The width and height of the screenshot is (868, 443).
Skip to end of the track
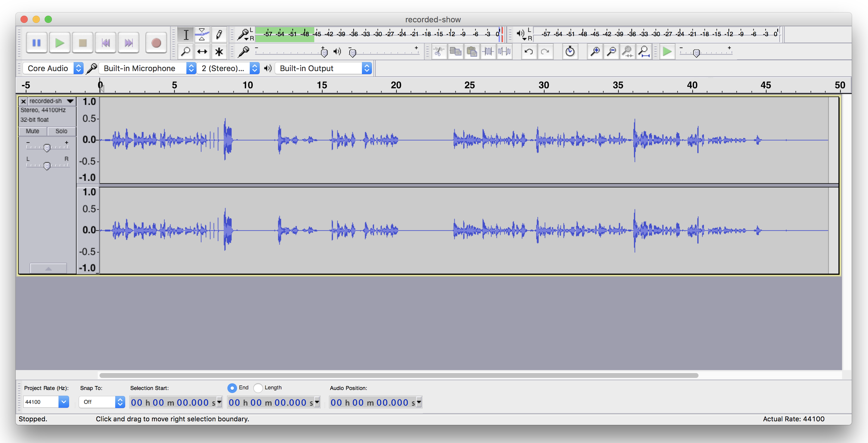coord(128,43)
